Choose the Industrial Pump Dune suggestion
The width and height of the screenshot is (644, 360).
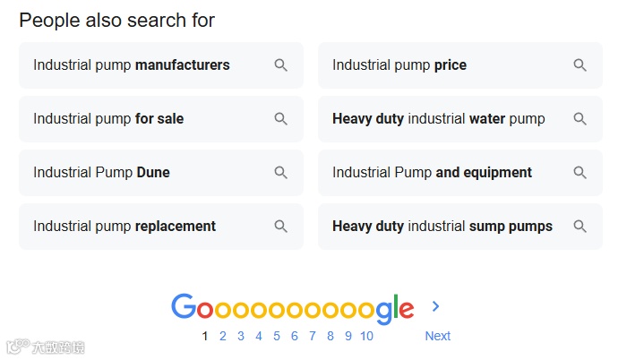click(x=101, y=173)
